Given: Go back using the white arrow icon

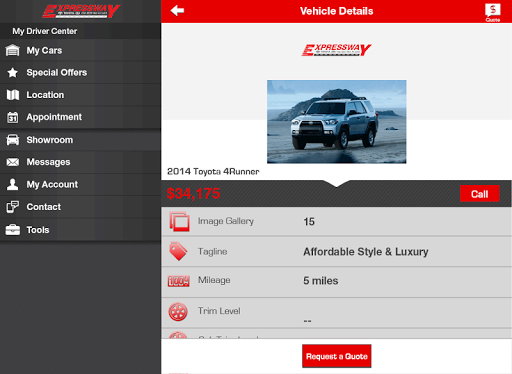Looking at the screenshot, I should (177, 11).
